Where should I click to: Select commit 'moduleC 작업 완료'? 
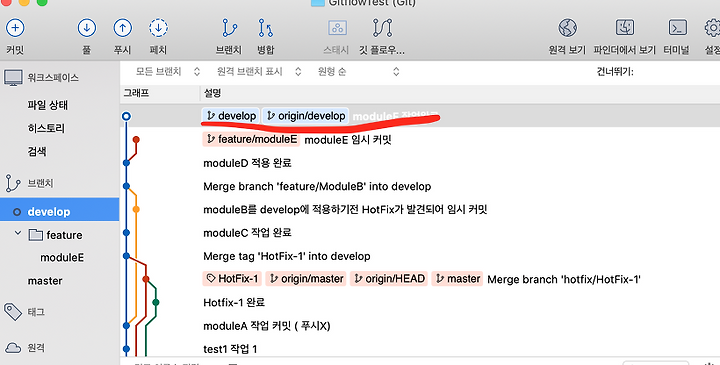click(247, 233)
